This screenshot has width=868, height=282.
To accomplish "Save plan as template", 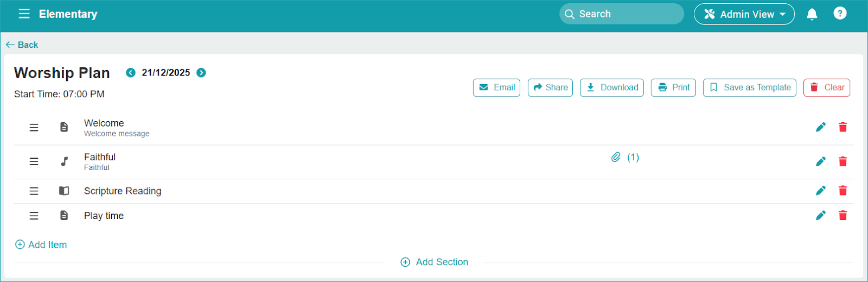I will 749,87.
